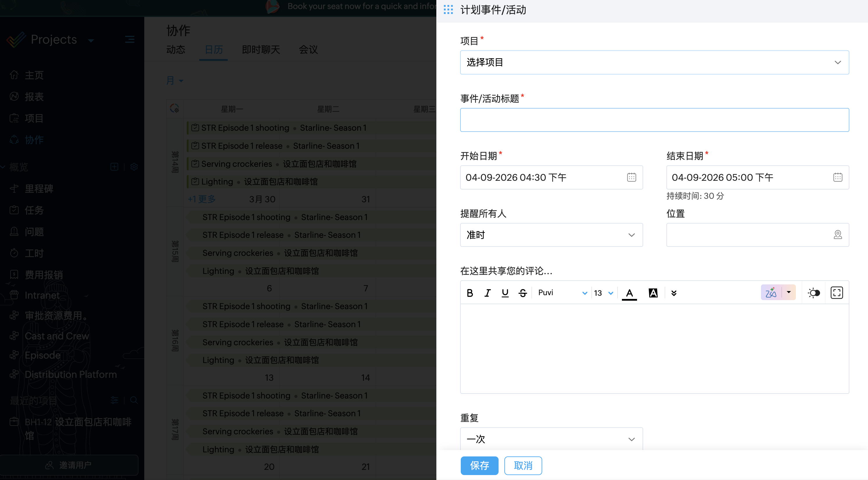Toggle underline formatting in editor toolbar
This screenshot has width=868, height=480.
click(505, 293)
